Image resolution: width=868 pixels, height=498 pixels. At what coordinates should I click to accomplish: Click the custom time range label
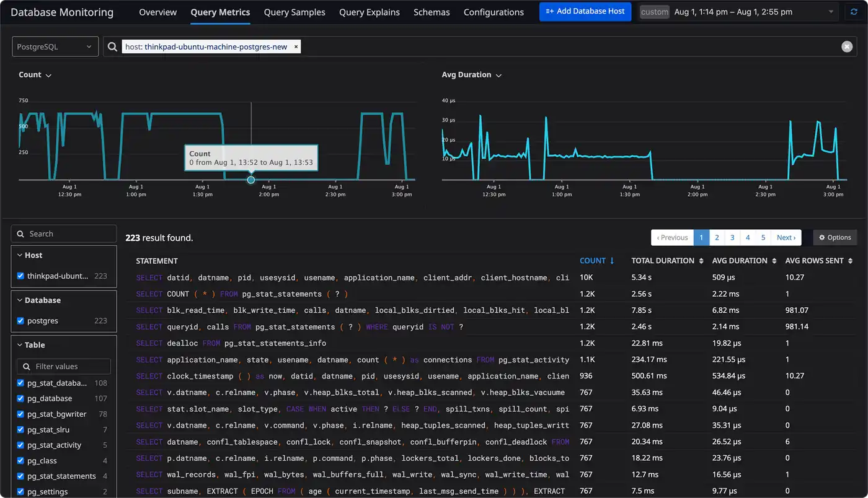655,12
